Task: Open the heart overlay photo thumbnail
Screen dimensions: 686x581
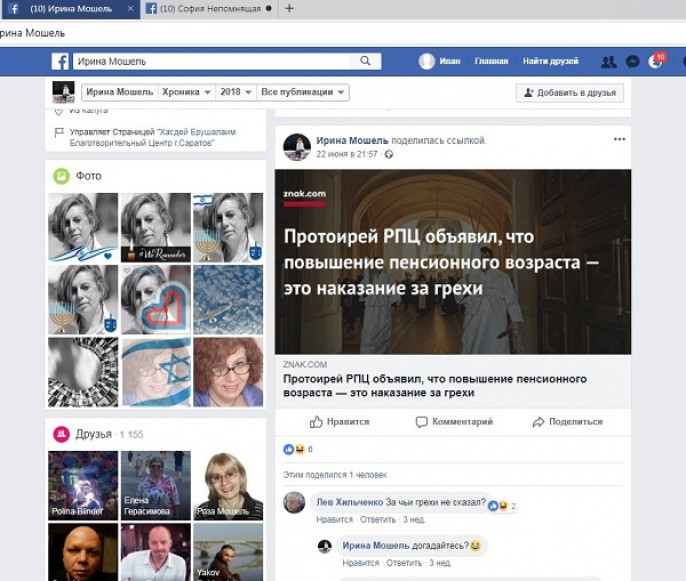Action: [156, 300]
